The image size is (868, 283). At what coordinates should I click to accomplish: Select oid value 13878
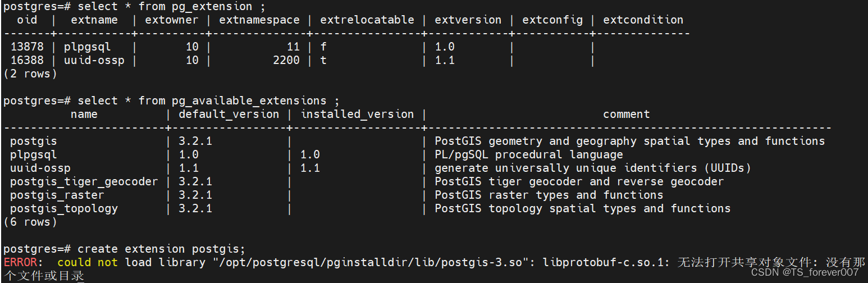(x=27, y=47)
